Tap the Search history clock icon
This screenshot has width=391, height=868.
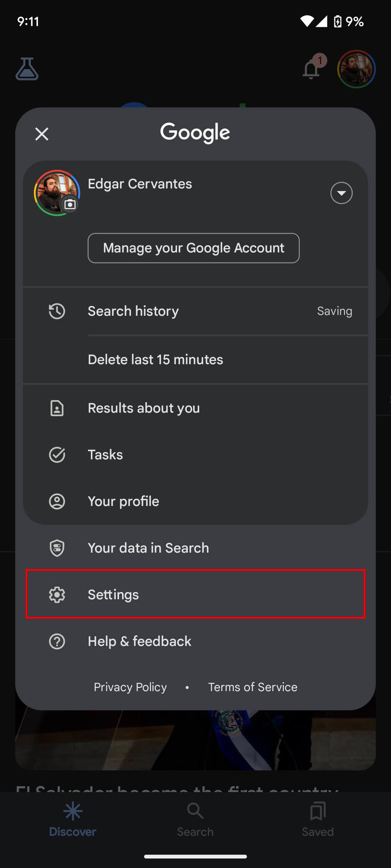57,311
